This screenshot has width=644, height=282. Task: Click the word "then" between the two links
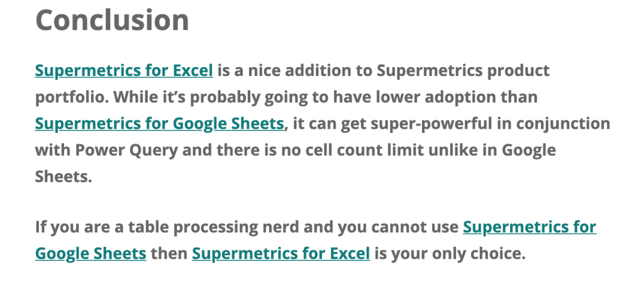pyautogui.click(x=169, y=253)
